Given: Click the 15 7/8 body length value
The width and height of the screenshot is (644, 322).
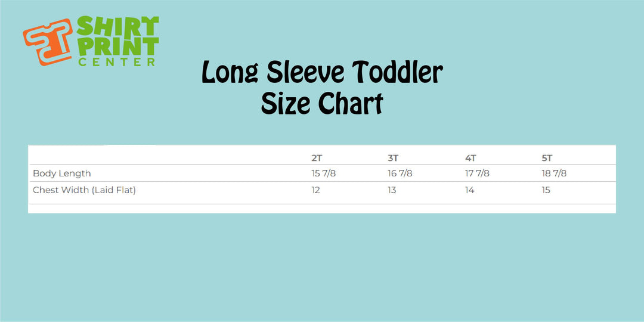Looking at the screenshot, I should click(x=323, y=174).
